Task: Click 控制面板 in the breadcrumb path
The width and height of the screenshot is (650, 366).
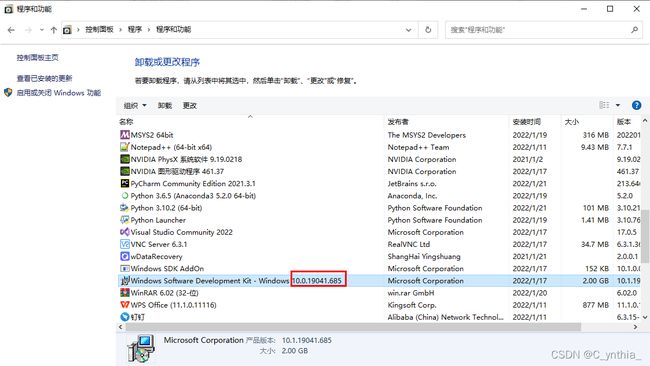Action: pyautogui.click(x=99, y=30)
